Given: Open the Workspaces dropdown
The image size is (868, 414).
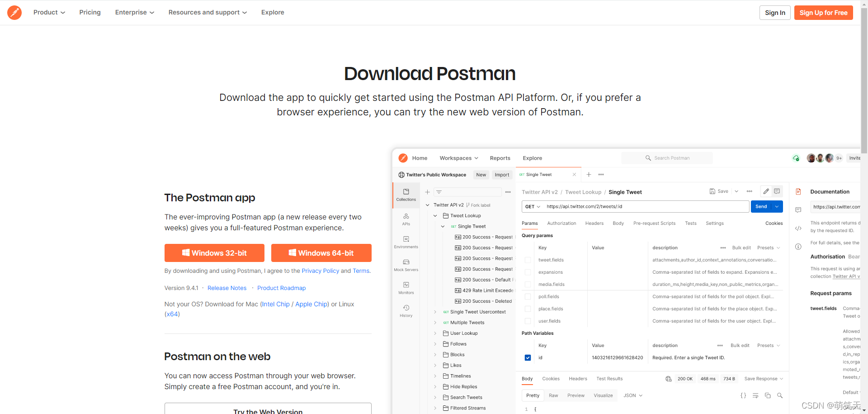Looking at the screenshot, I should [x=459, y=158].
